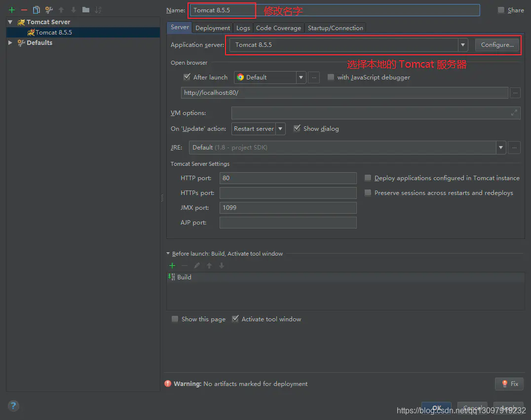Open JRE dropdown arrow
This screenshot has width=531, height=420.
500,148
